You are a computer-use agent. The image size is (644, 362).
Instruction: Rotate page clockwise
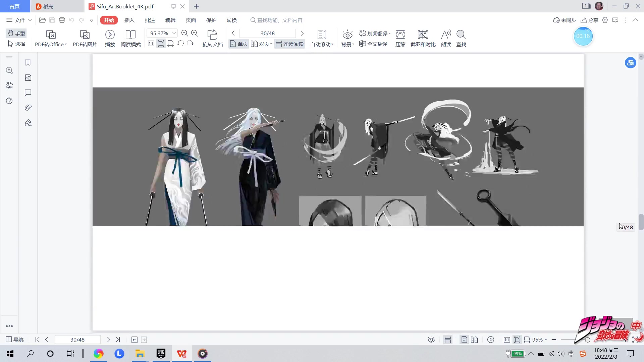coord(190,44)
